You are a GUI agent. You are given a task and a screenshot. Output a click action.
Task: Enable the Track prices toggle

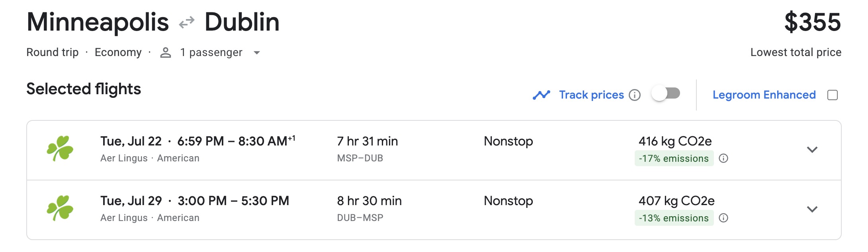point(666,94)
